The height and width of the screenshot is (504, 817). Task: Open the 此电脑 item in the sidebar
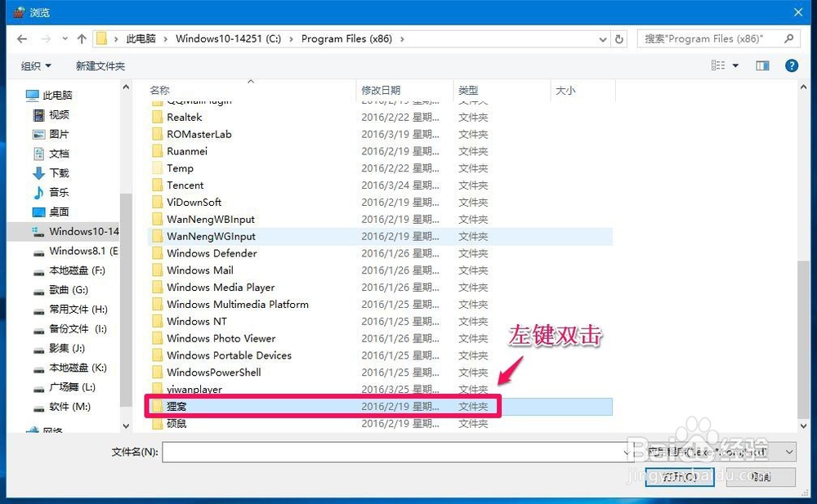coord(57,95)
